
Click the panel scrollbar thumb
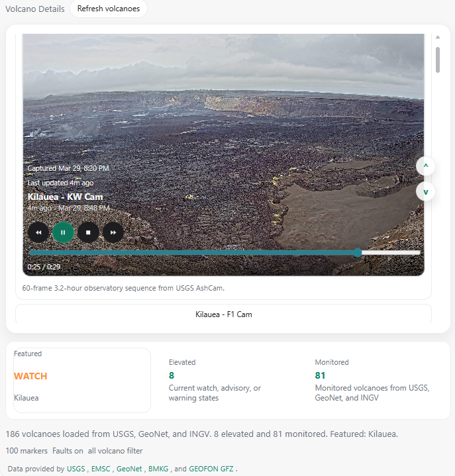point(438,60)
